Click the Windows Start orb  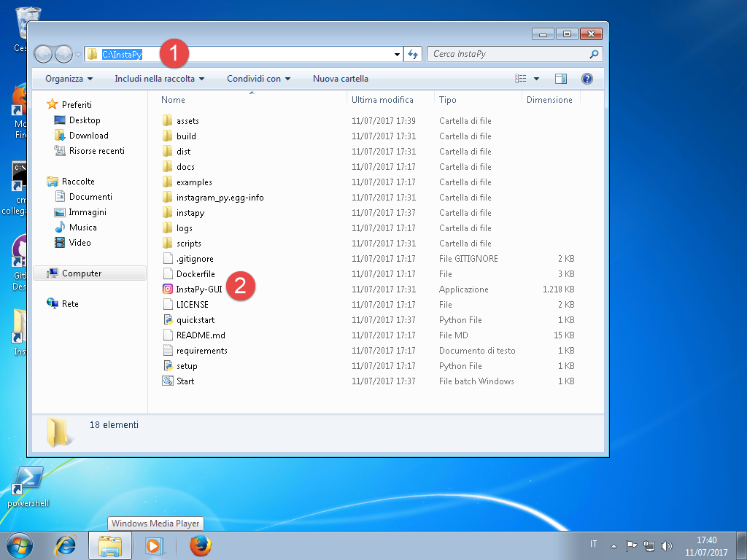pos(20,545)
